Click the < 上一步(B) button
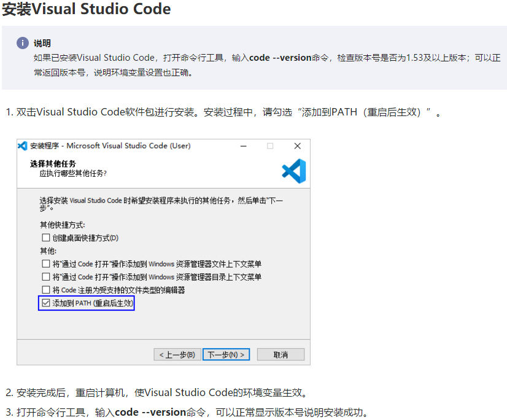Viewport: 507px width, 420px height. pos(177,355)
